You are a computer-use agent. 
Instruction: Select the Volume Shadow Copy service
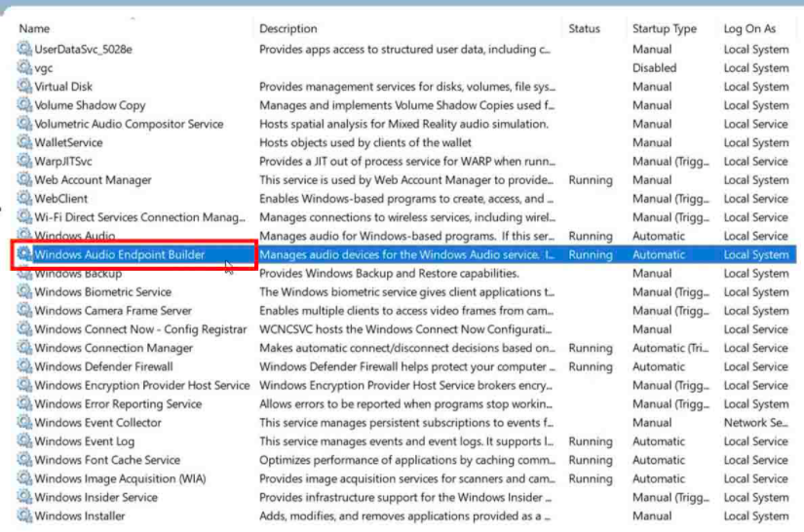[90, 105]
